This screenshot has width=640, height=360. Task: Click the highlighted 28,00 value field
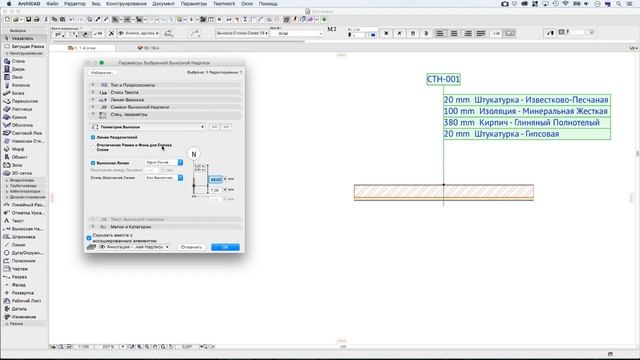pyautogui.click(x=216, y=180)
